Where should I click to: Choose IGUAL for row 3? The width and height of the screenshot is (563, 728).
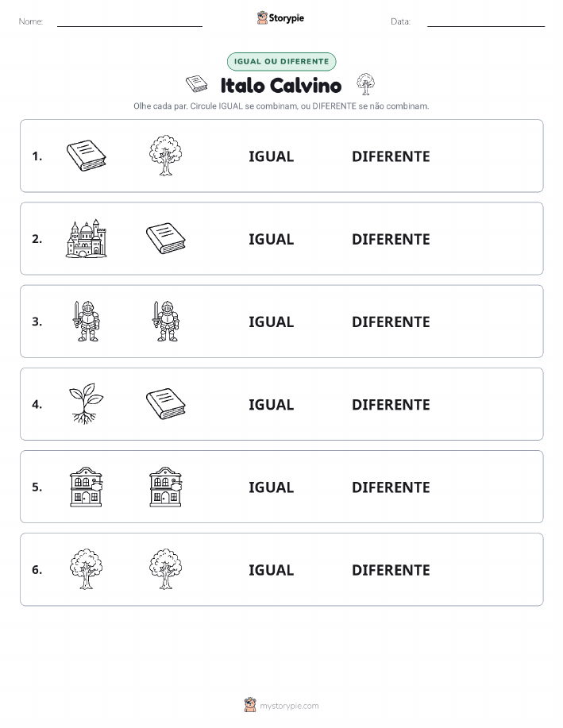click(272, 322)
